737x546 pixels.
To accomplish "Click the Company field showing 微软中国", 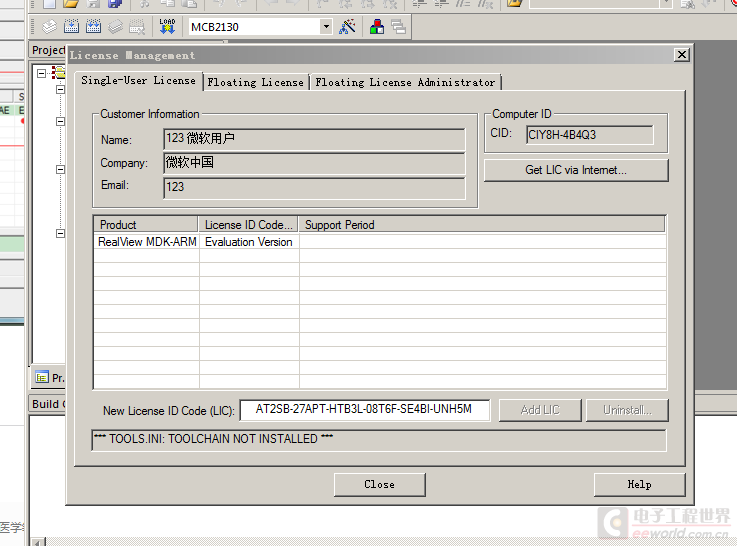I will [314, 164].
